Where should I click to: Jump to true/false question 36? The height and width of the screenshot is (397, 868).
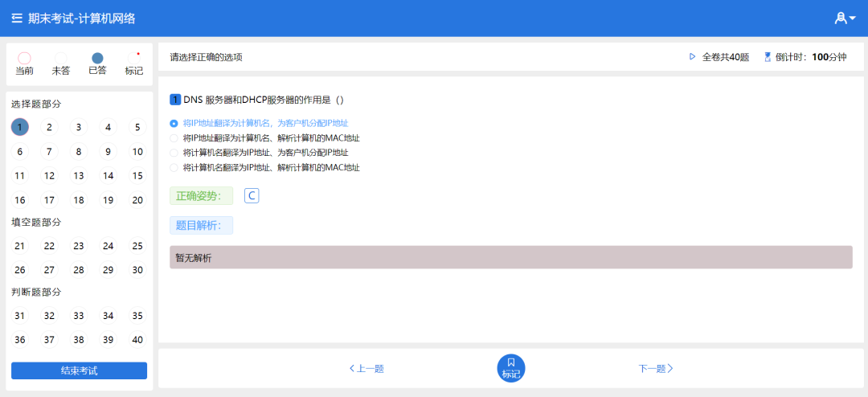coord(20,339)
